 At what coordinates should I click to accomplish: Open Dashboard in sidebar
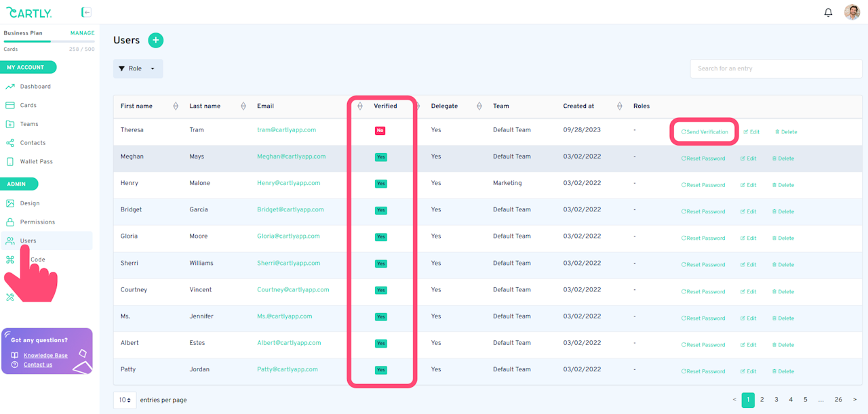[x=35, y=87]
